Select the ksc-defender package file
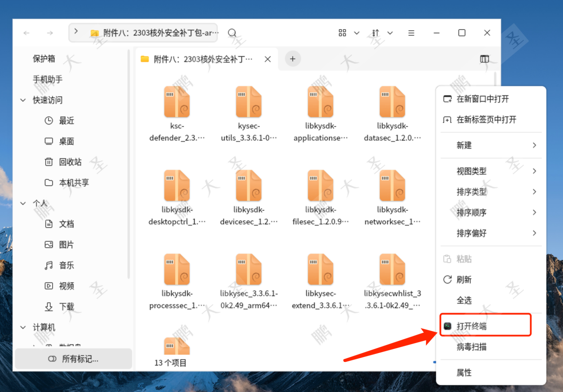 pos(177,114)
